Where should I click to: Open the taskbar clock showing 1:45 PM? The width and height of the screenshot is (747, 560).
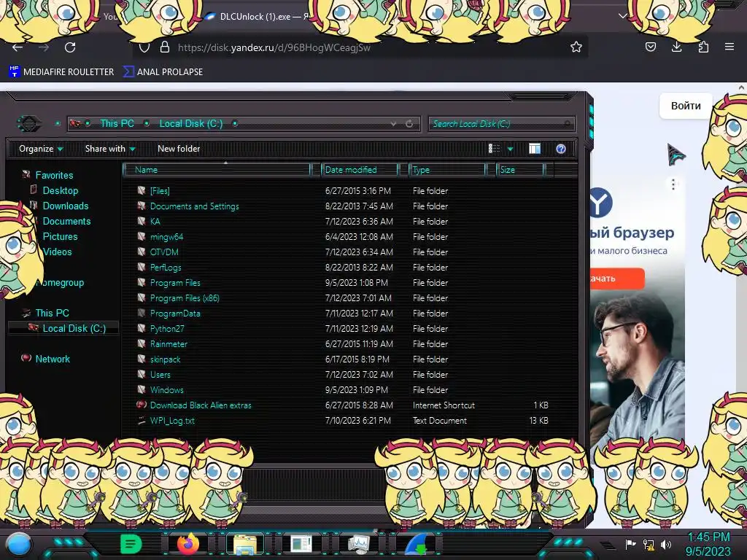point(708,544)
